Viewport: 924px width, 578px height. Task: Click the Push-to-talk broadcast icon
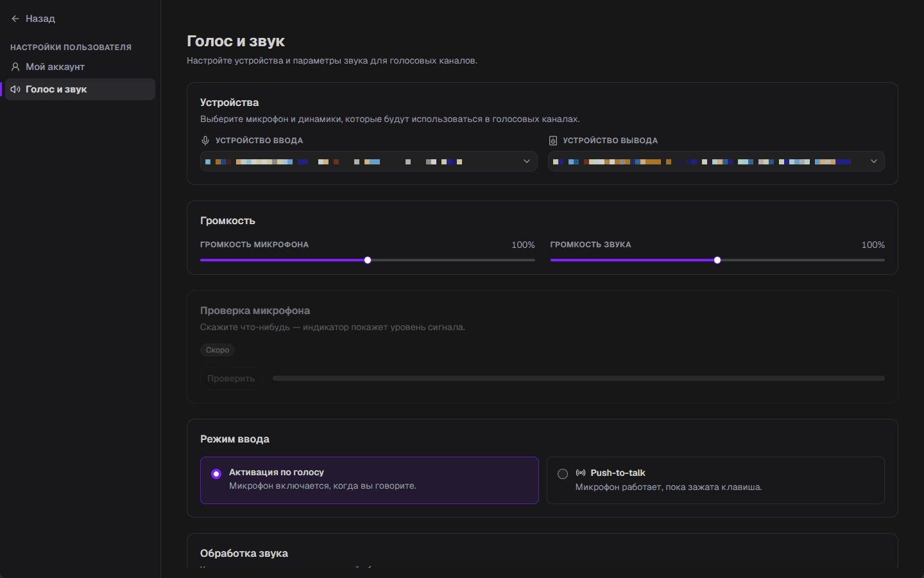click(581, 473)
